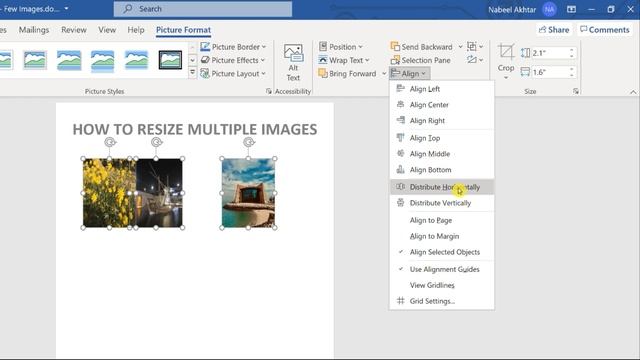Viewport: 640px width, 360px height.
Task: Choose Align Left from menu
Action: pyautogui.click(x=442, y=89)
